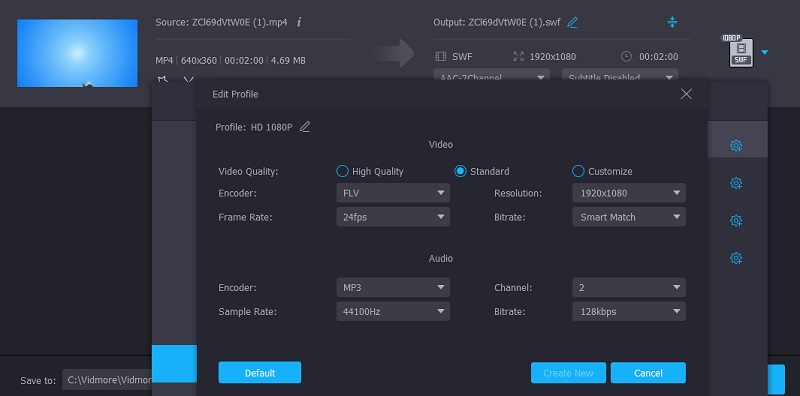Click the Cancel button

click(648, 373)
